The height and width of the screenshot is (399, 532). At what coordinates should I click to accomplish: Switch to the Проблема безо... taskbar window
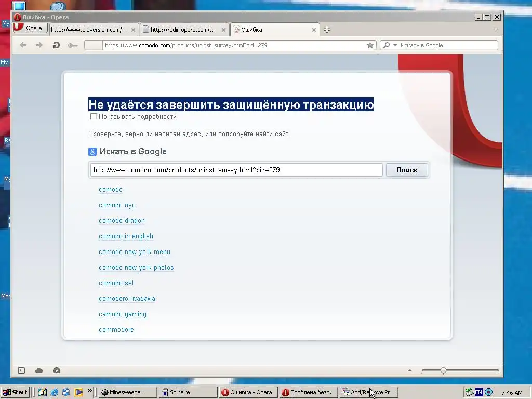309,392
